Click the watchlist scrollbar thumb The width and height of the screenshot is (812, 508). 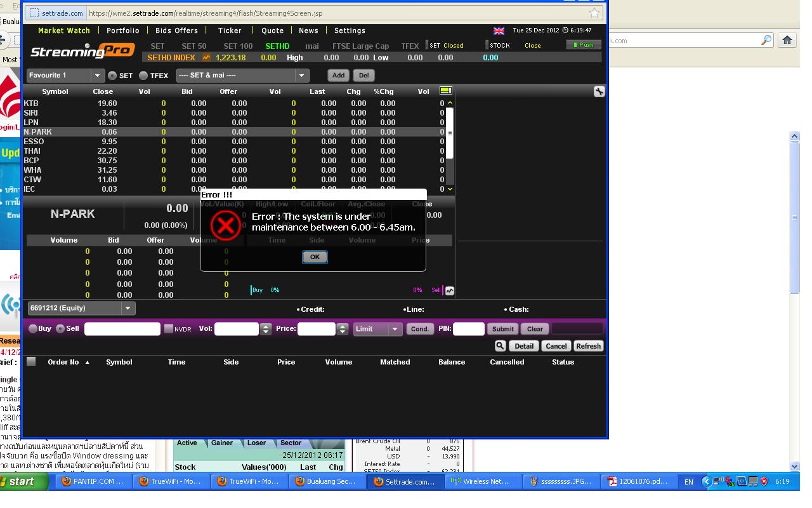coord(450,133)
